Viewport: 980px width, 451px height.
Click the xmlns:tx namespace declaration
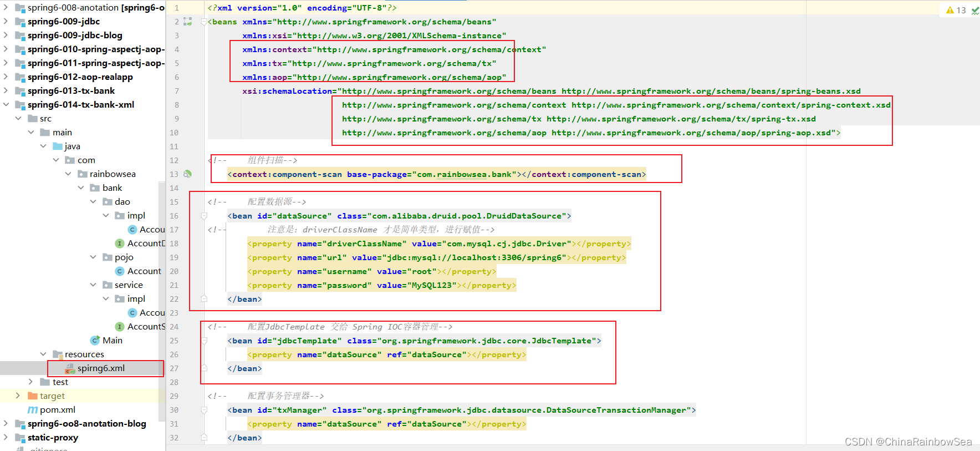point(369,64)
